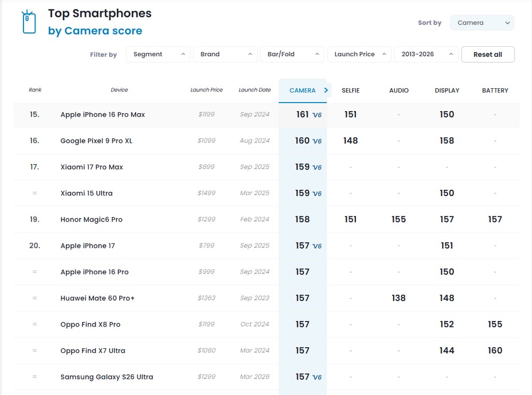Open Apple iPhone 17 device link
The height and width of the screenshot is (395, 532).
88,246
